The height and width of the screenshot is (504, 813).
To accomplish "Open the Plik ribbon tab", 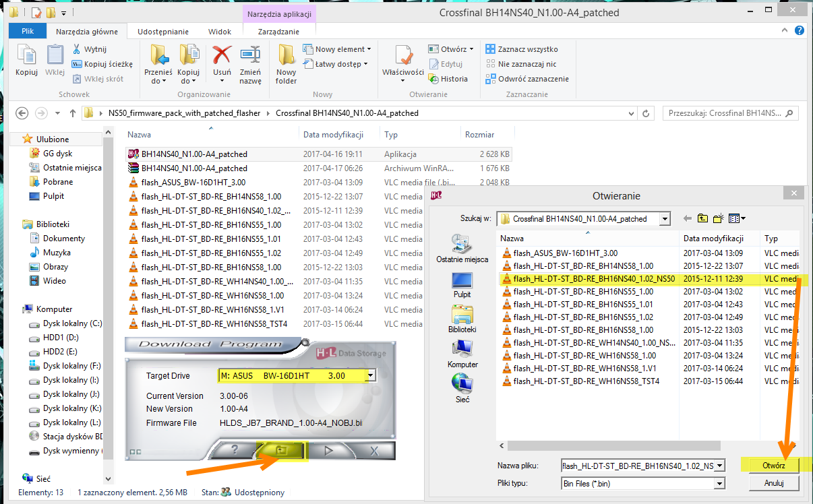I will (x=28, y=31).
